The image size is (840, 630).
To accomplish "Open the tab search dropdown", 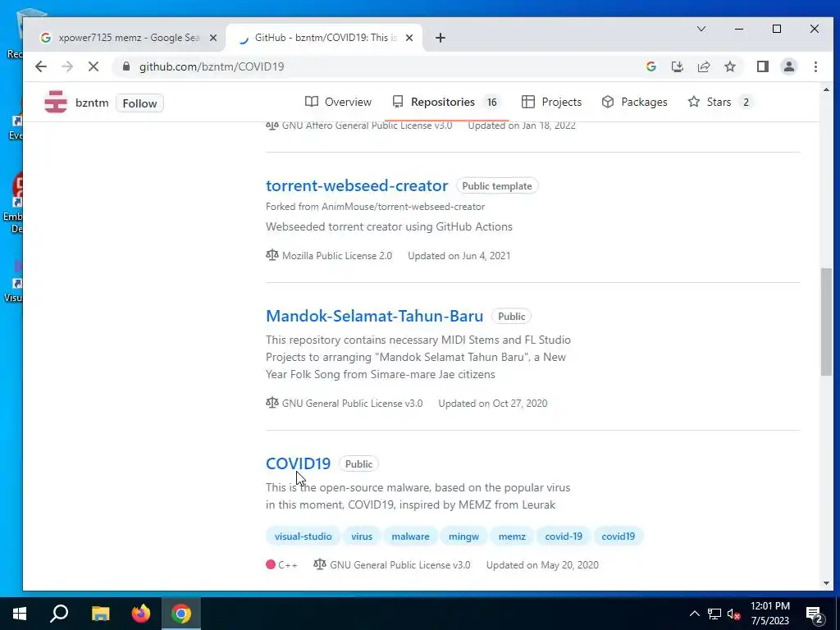I will [x=701, y=29].
